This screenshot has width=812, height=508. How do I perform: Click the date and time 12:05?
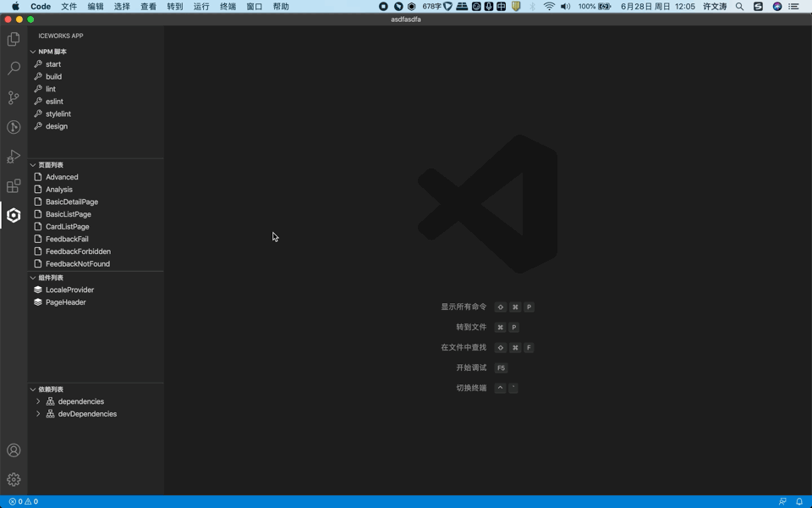pos(658,7)
